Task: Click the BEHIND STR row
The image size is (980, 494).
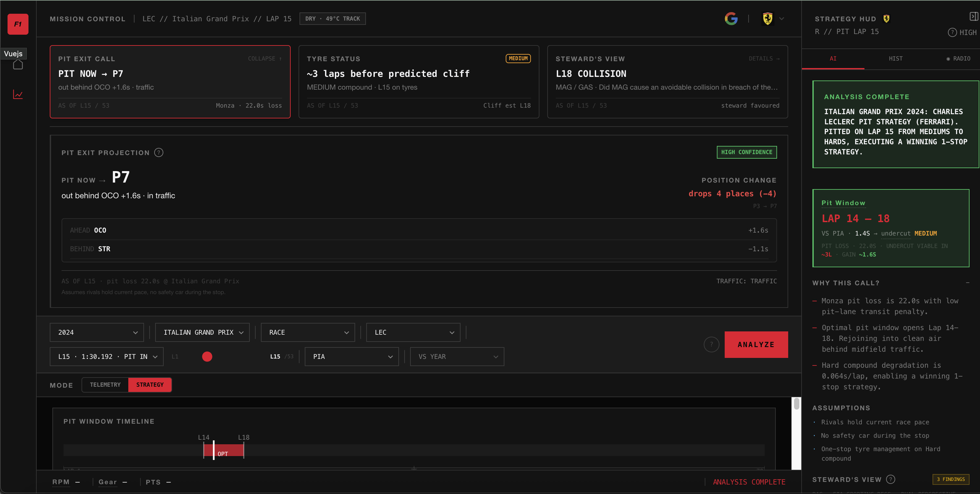Action: point(419,249)
